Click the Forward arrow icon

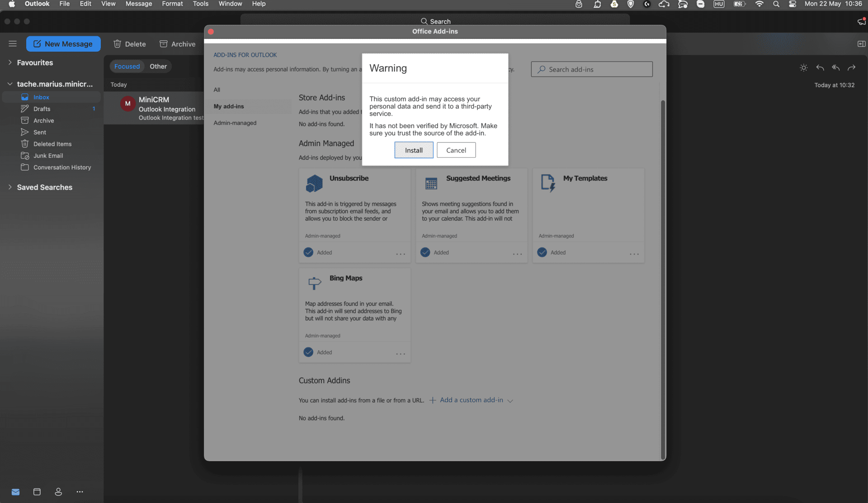coord(851,67)
